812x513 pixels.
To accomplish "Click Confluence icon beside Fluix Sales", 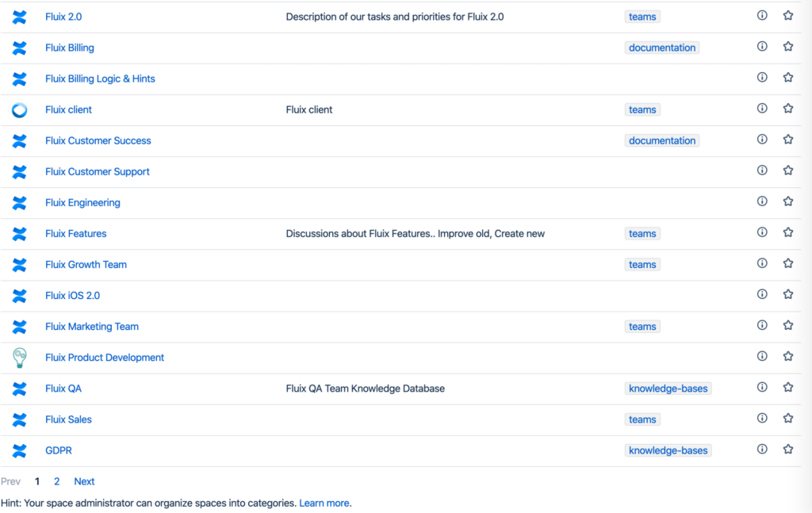I will pos(20,419).
